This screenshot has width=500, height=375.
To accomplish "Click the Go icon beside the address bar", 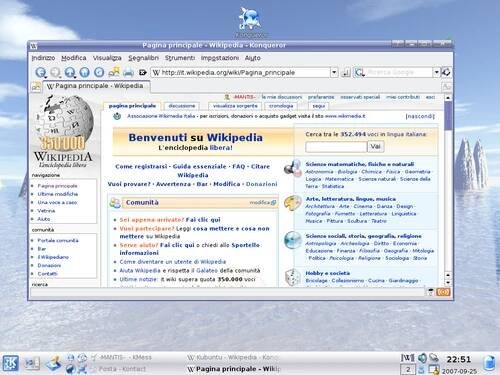I will [346, 72].
